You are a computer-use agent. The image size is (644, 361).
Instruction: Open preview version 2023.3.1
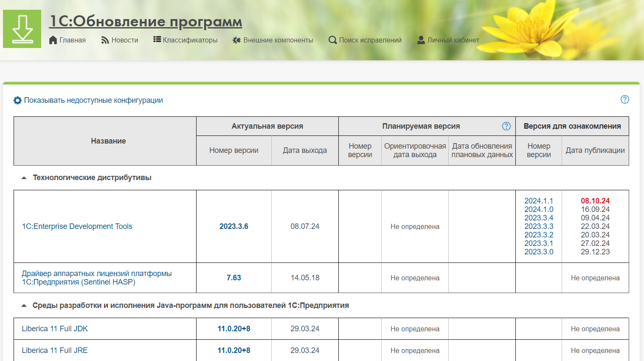[x=539, y=243]
